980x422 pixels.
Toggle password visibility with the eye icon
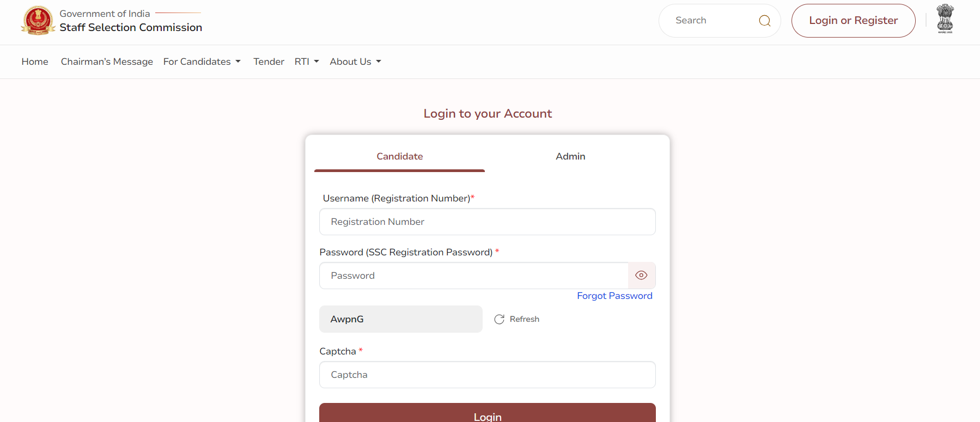tap(641, 276)
